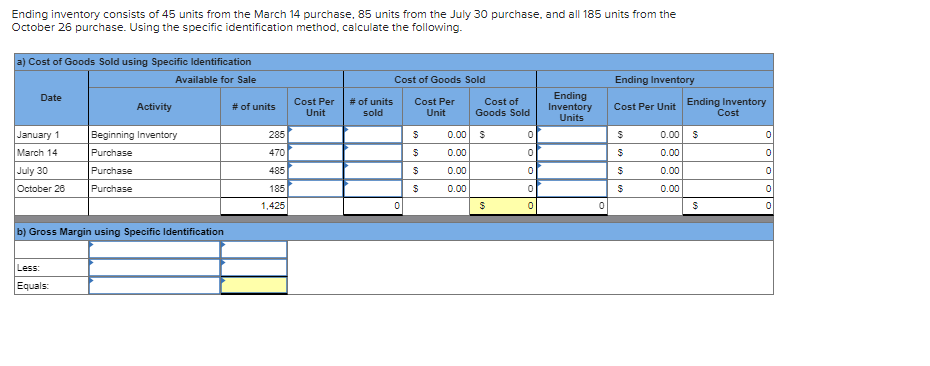Click the 285 units cell
This screenshot has height=366, width=930.
tap(254, 135)
